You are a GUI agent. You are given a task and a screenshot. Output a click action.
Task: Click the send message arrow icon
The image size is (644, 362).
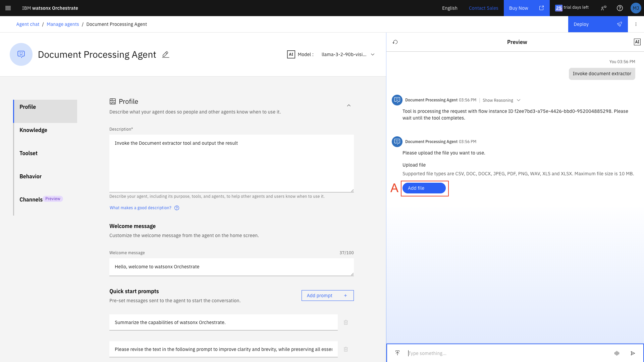633,353
